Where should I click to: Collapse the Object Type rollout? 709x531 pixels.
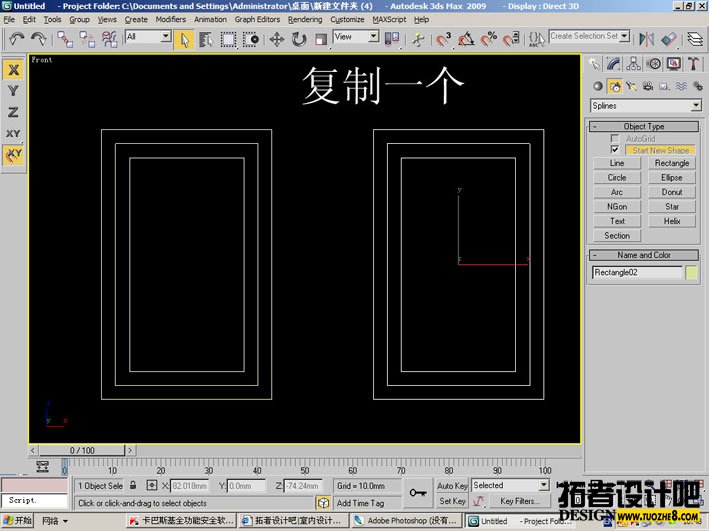click(x=645, y=127)
